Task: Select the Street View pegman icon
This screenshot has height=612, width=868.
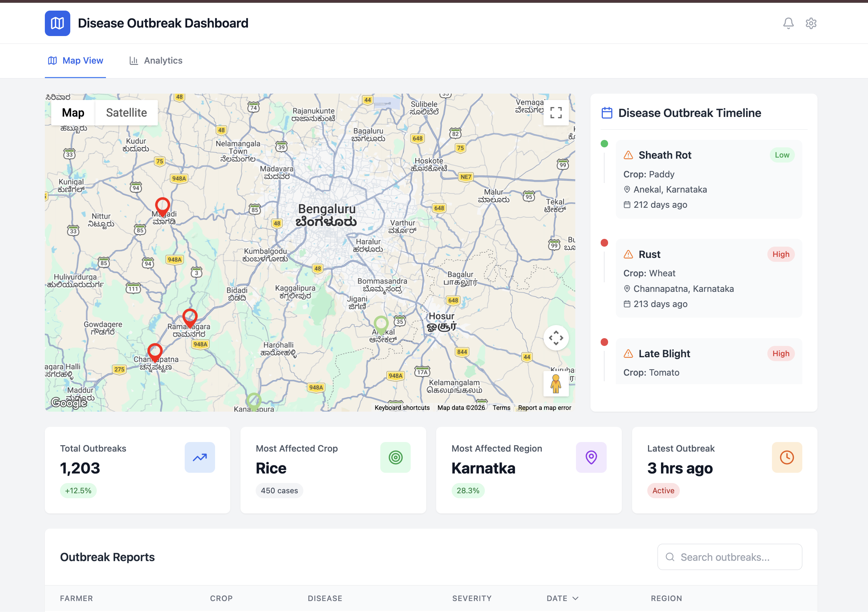Action: coord(555,383)
